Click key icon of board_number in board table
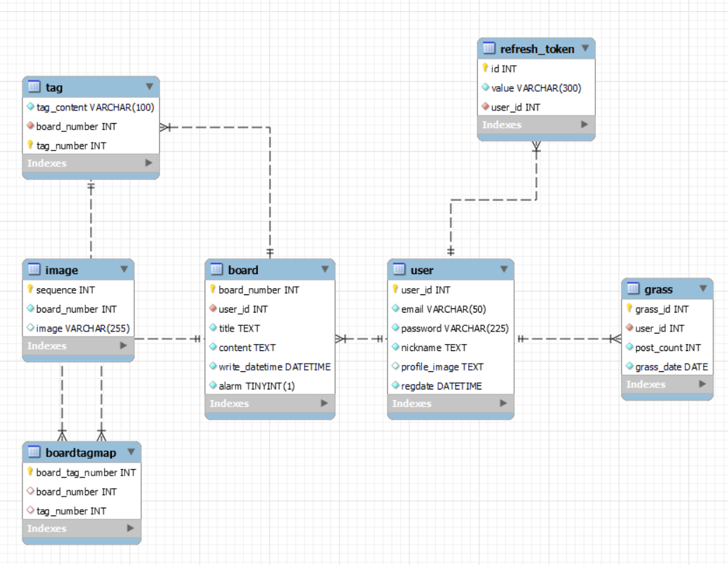 [x=212, y=289]
